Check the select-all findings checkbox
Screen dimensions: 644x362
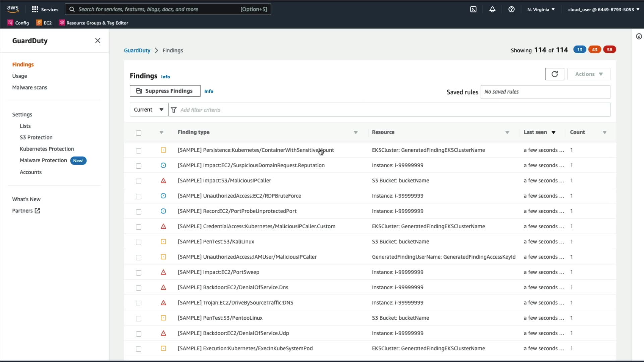(x=139, y=133)
